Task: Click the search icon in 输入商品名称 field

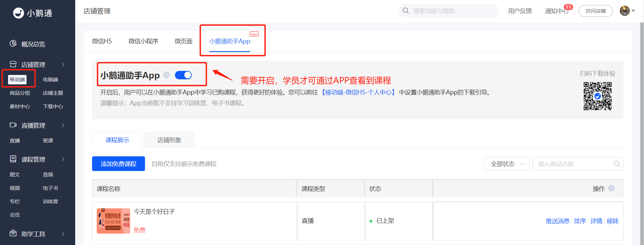Action: pos(617,164)
